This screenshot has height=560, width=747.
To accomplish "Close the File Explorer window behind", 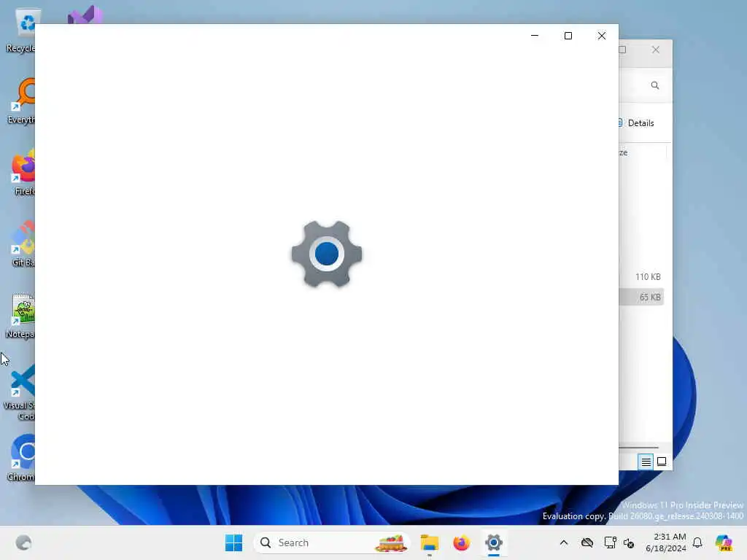I will click(x=656, y=50).
